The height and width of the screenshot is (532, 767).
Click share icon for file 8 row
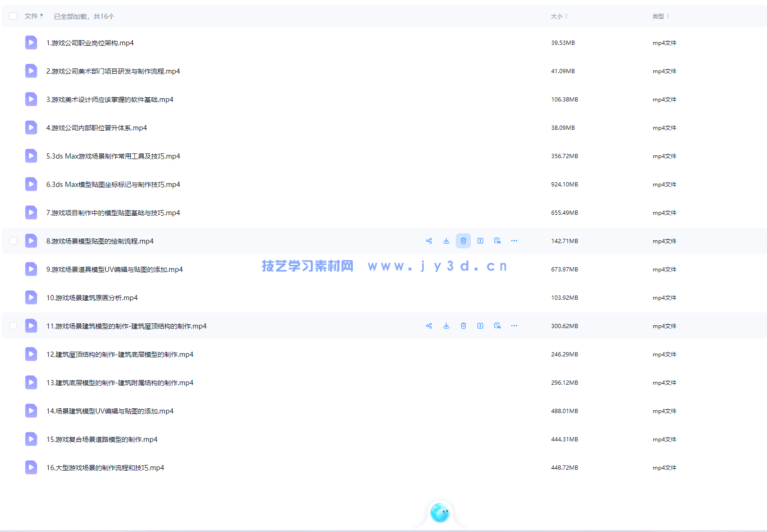pos(429,241)
